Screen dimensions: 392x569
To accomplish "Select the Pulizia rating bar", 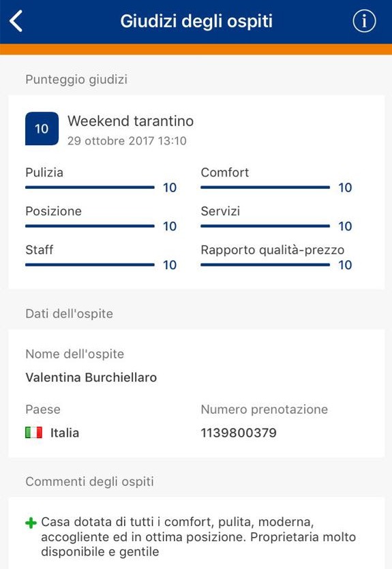I will [90, 187].
